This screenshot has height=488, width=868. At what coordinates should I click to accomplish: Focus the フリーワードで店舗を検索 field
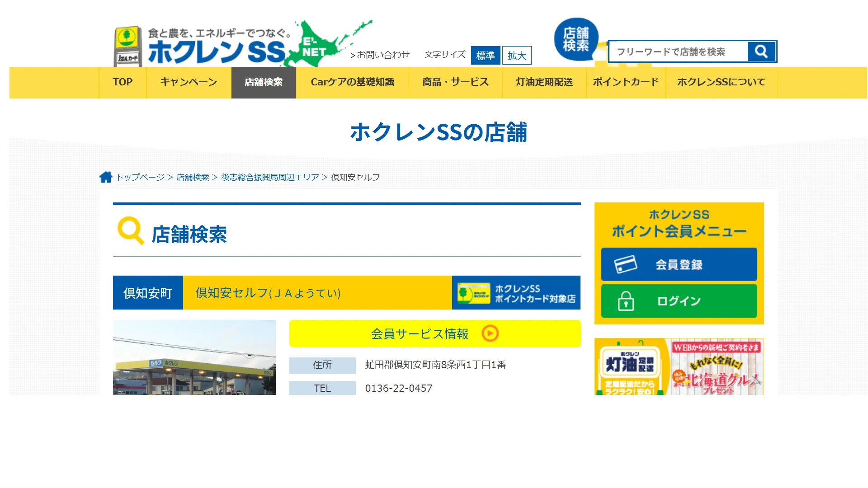(678, 52)
